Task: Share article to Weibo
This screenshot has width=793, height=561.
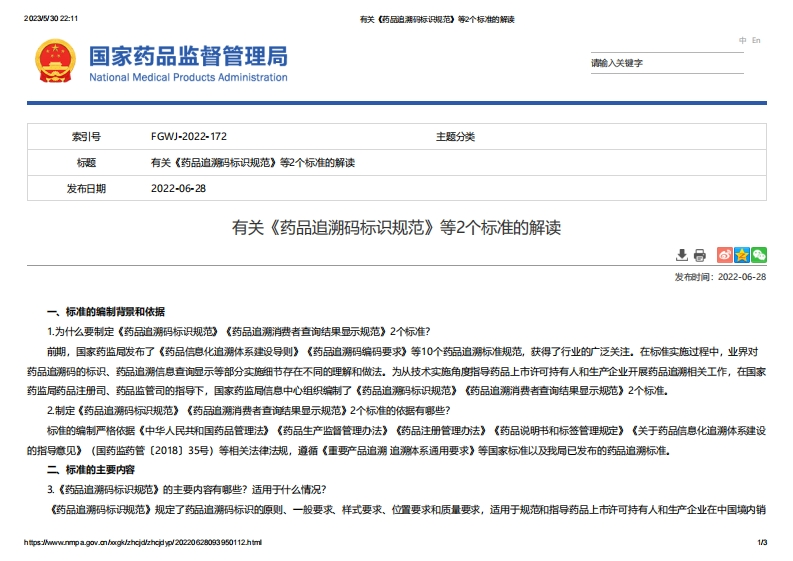Action: [725, 255]
